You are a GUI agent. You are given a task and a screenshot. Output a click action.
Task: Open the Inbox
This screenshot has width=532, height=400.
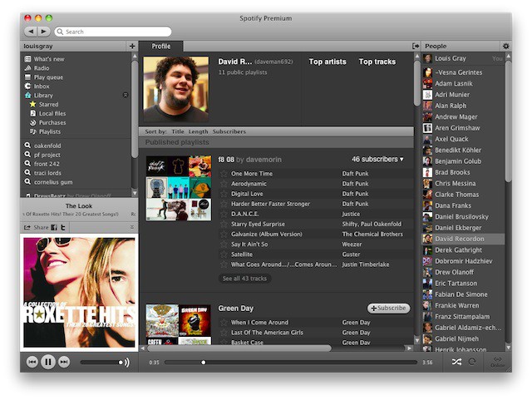pos(42,86)
